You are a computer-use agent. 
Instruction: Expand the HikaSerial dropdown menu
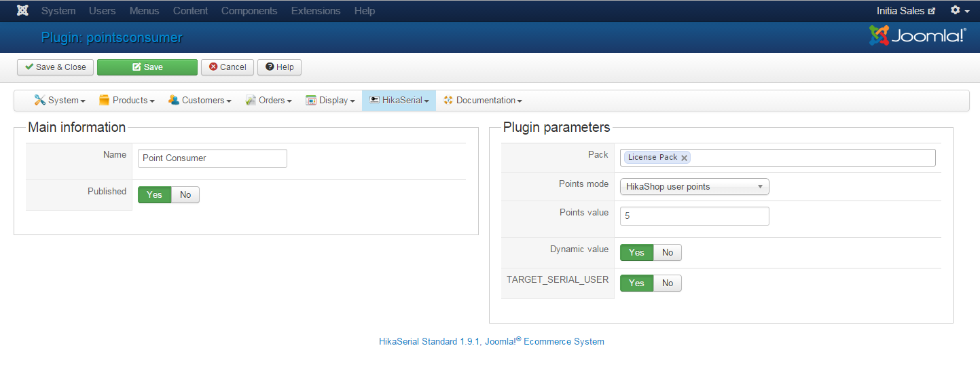pos(399,101)
